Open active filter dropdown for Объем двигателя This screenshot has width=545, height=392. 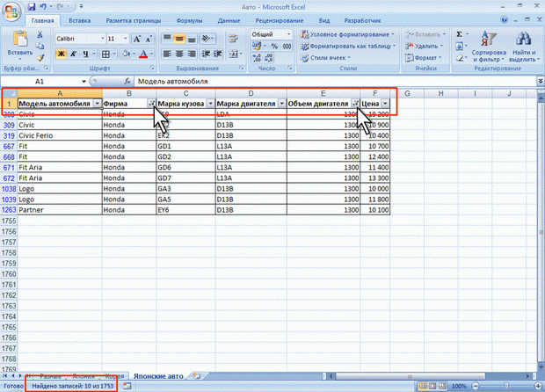[355, 104]
